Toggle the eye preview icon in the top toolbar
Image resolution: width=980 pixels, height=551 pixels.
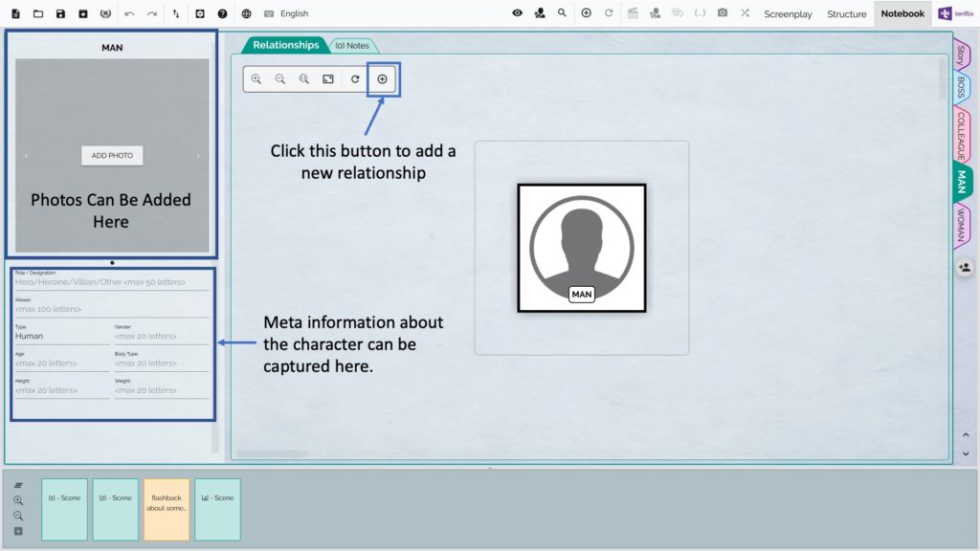pyautogui.click(x=518, y=12)
